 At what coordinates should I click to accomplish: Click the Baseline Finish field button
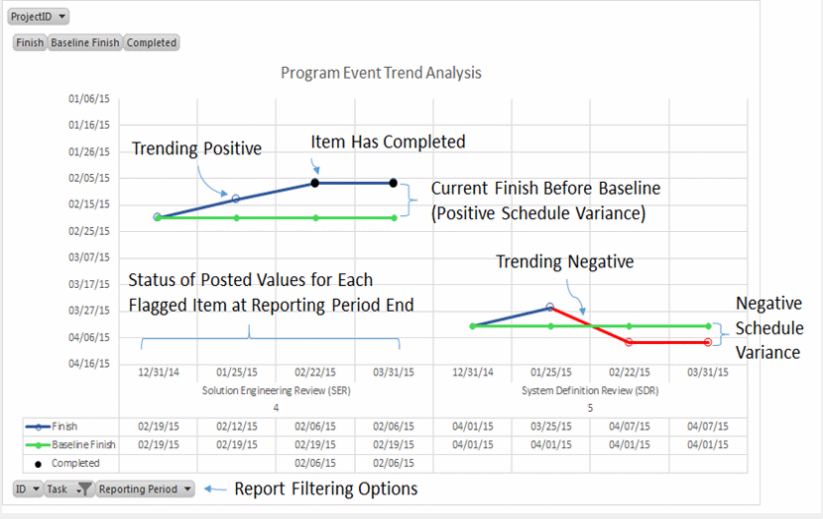point(85,43)
